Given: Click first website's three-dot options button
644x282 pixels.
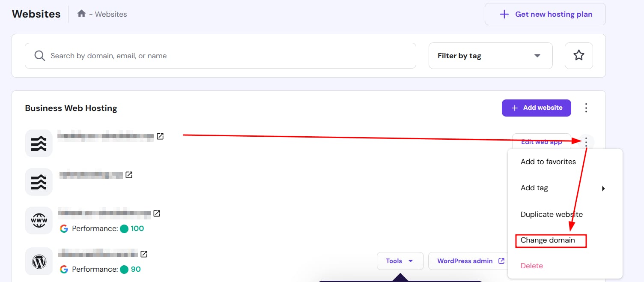Looking at the screenshot, I should [586, 141].
